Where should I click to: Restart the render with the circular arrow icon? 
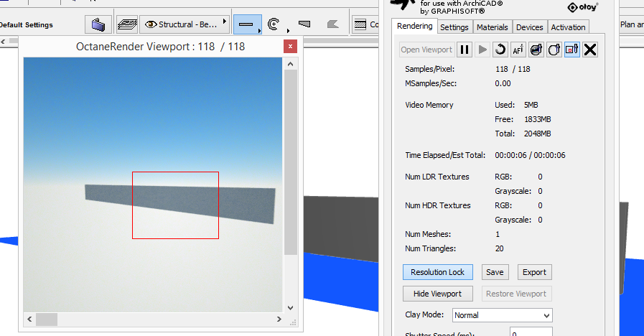pyautogui.click(x=500, y=50)
